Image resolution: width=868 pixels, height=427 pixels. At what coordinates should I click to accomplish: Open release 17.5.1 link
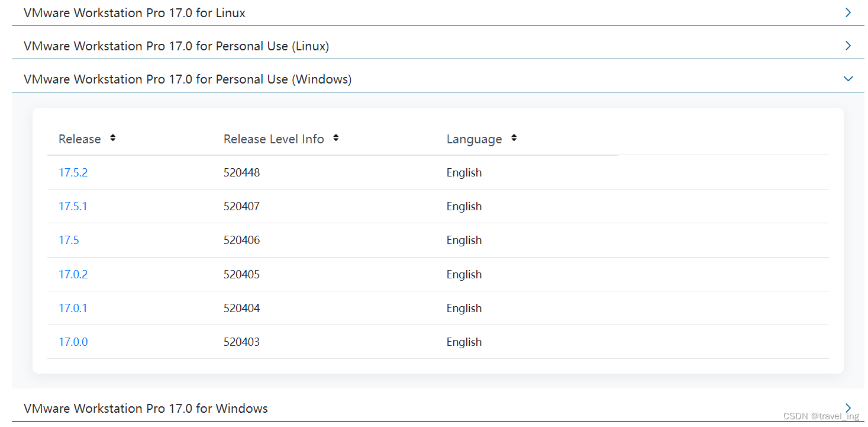(73, 206)
